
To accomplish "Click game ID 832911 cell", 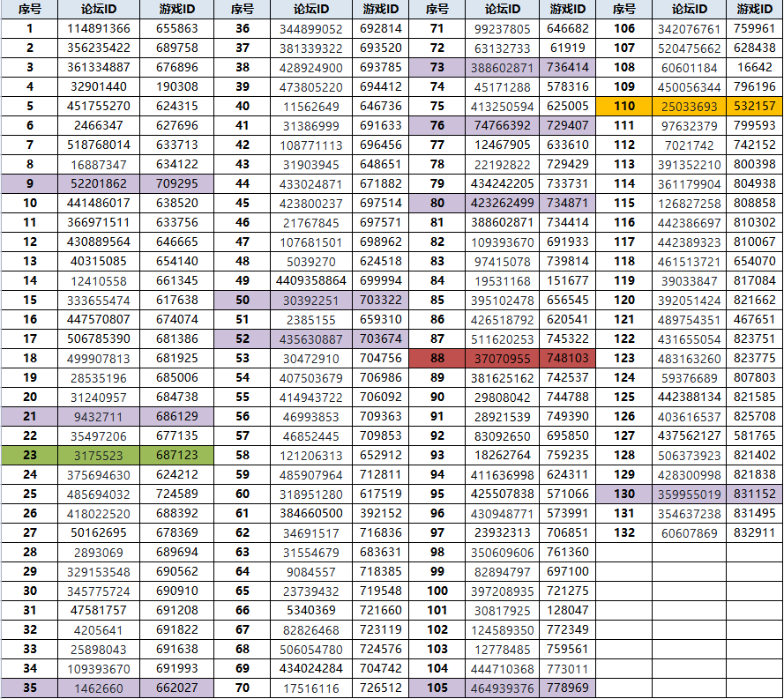I will (754, 532).
